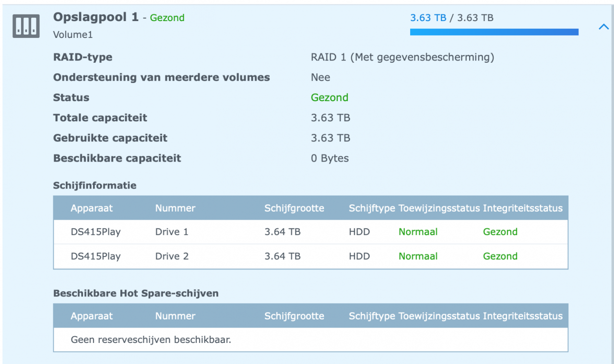Click Integriteitsstatus header in Schijfinformatie table
The width and height of the screenshot is (614, 364).
[522, 208]
